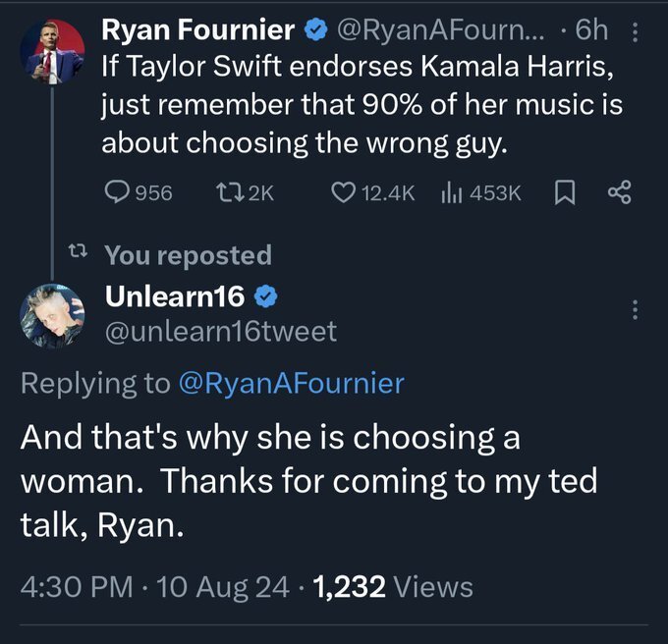Image resolution: width=668 pixels, height=644 pixels.
Task: Click the Ryan Fournier display name
Action: [x=197, y=31]
